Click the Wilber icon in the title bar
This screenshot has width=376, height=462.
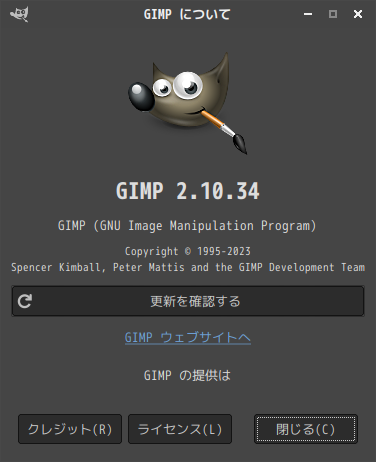[x=19, y=14]
